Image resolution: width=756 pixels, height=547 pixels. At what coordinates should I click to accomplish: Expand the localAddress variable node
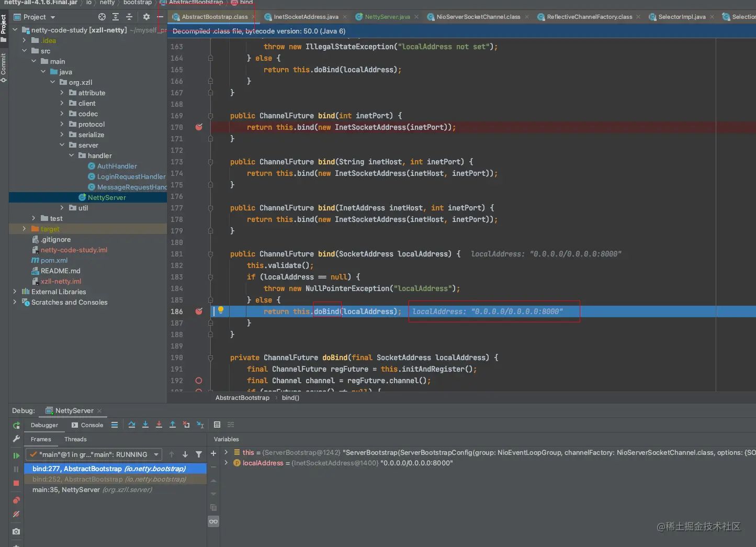tap(226, 463)
